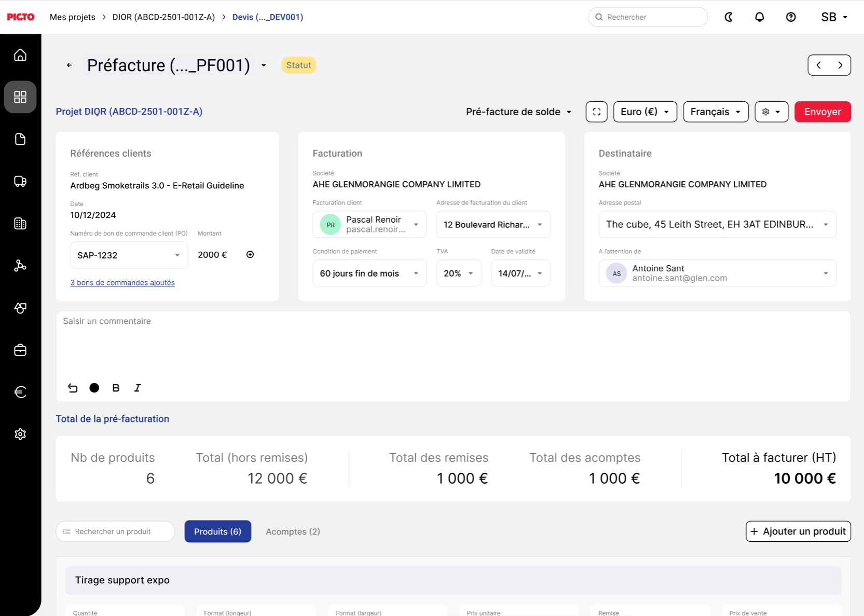Open the SB user account menu
Viewport: 864px width, 616px height.
(834, 17)
